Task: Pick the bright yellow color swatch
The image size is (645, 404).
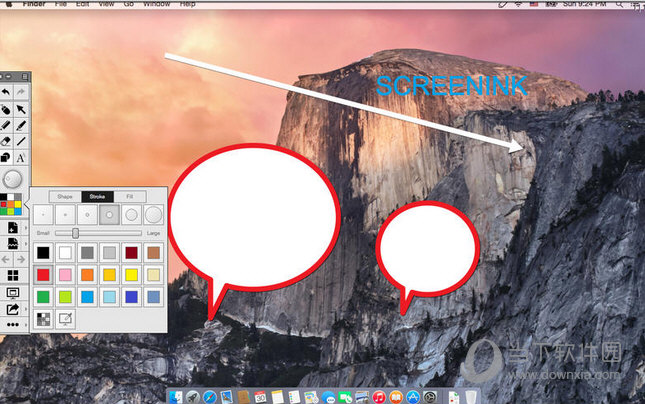Action: 131,275
